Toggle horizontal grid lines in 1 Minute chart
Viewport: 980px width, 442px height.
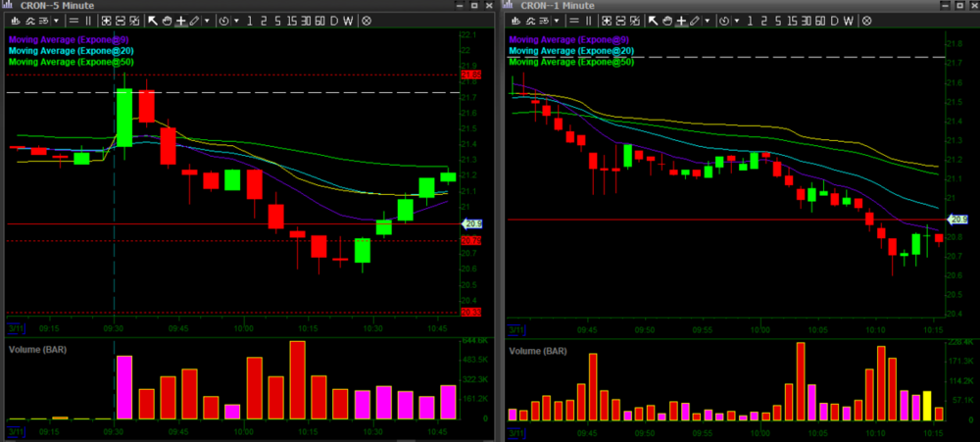[x=573, y=20]
